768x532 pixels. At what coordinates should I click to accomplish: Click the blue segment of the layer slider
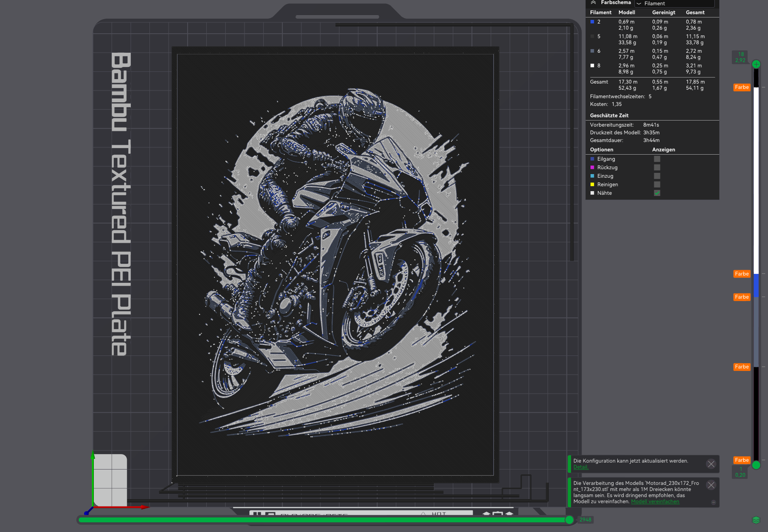(756, 286)
